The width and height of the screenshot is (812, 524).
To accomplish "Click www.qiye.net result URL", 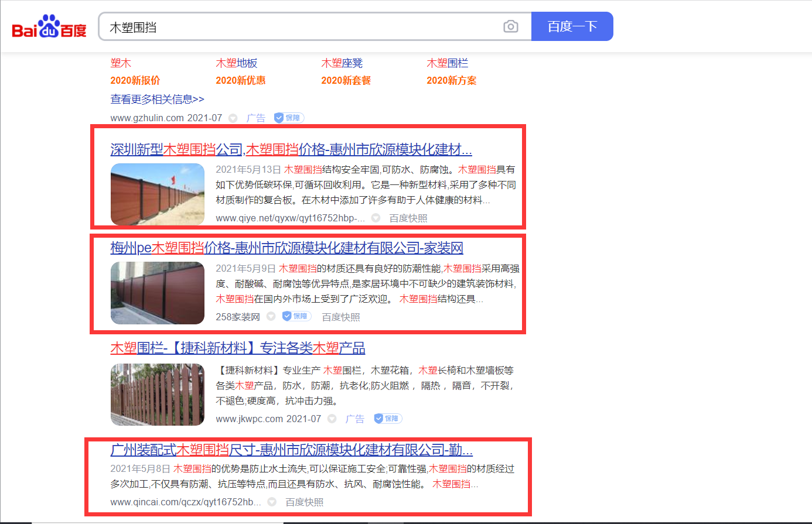I will (291, 218).
